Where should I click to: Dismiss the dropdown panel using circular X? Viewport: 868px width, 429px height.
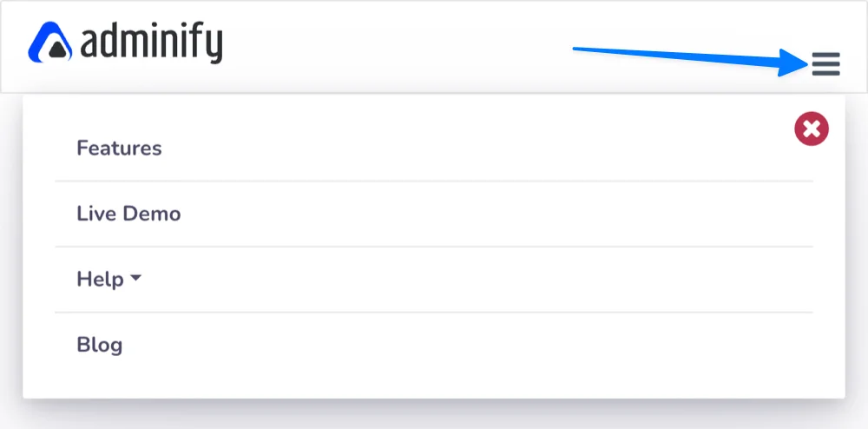pyautogui.click(x=812, y=129)
